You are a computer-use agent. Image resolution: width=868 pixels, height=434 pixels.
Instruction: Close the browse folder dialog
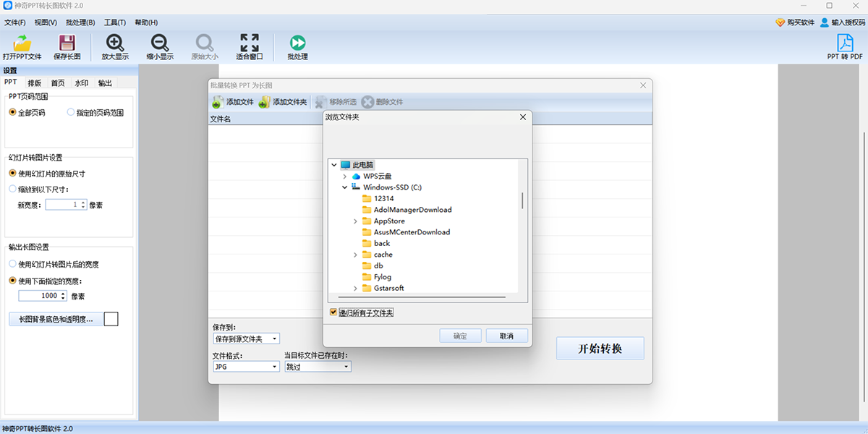(x=522, y=116)
